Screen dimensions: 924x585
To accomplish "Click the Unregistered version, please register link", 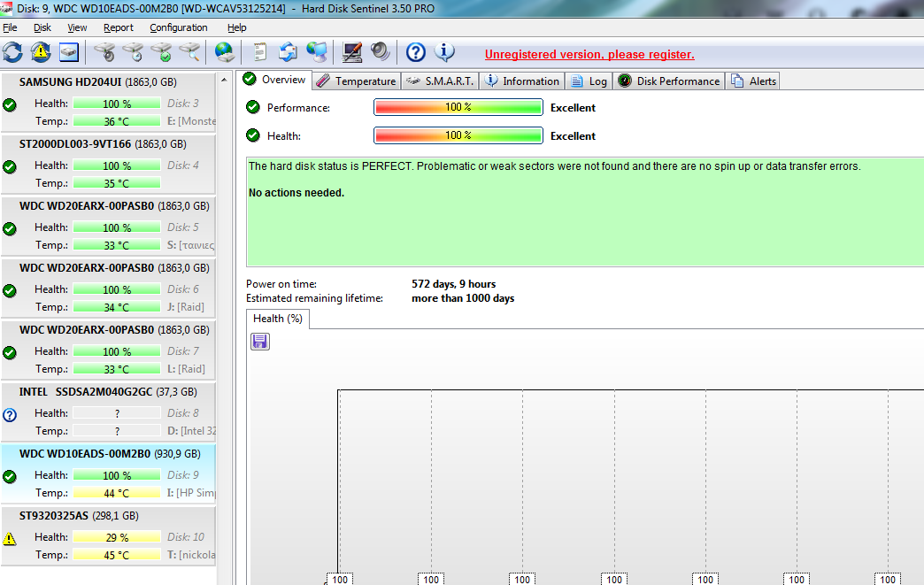I will pos(589,54).
